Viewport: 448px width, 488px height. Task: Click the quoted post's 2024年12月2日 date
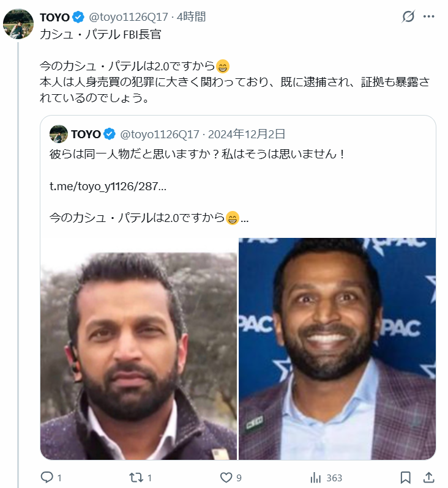coord(247,134)
